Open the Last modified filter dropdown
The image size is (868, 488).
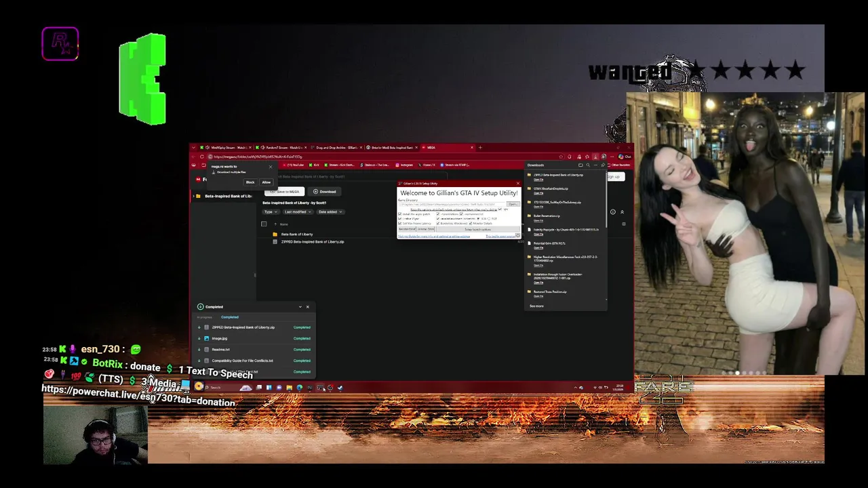pos(297,211)
